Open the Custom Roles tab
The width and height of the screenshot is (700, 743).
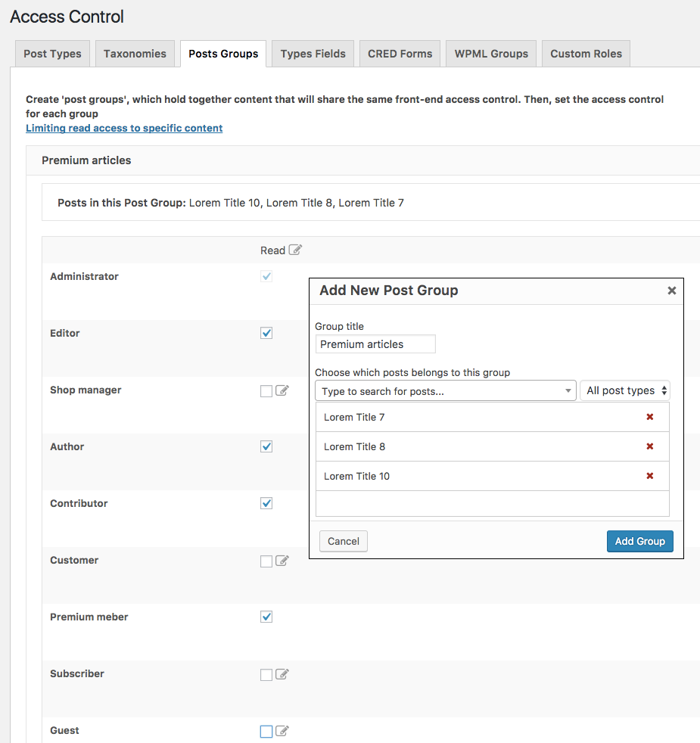[586, 54]
